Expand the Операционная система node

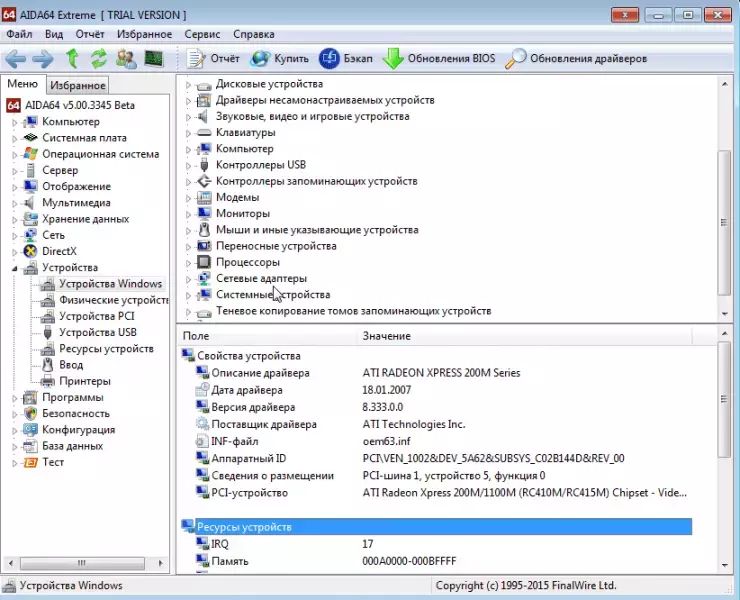coord(15,155)
